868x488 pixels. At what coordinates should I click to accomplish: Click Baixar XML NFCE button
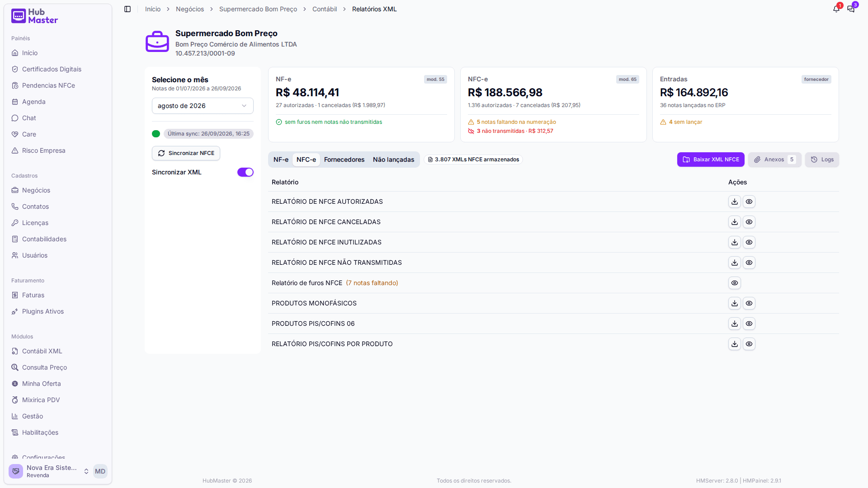[x=711, y=160]
